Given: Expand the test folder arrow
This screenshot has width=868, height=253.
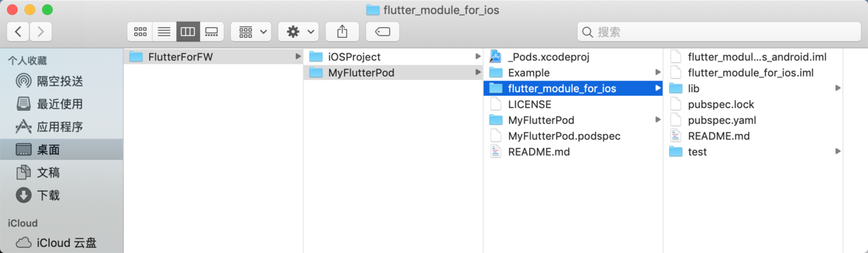Looking at the screenshot, I should [837, 151].
